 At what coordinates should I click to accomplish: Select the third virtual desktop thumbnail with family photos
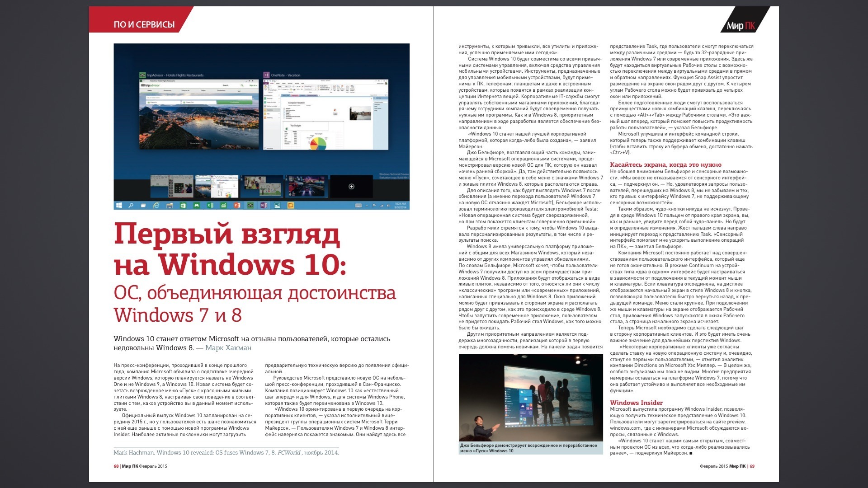pyautogui.click(x=262, y=186)
